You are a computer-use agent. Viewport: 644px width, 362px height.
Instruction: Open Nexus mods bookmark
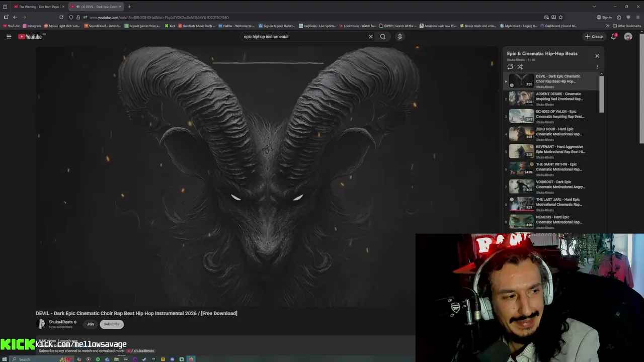(478, 26)
